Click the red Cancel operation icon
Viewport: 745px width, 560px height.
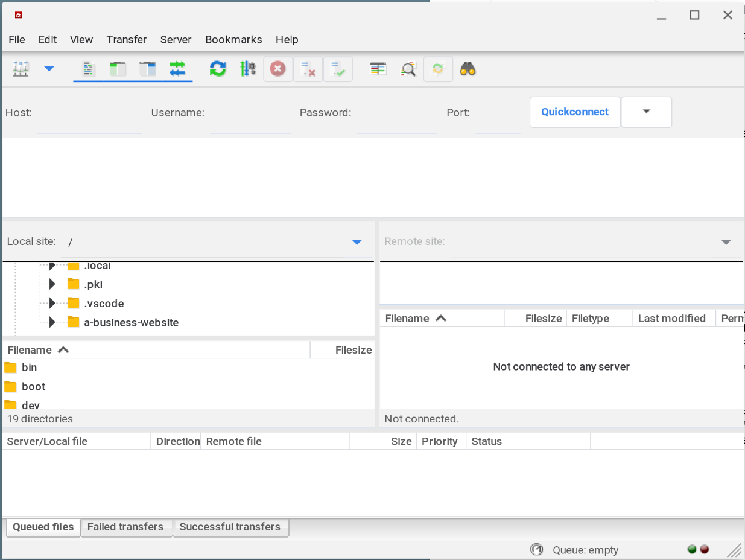(277, 69)
